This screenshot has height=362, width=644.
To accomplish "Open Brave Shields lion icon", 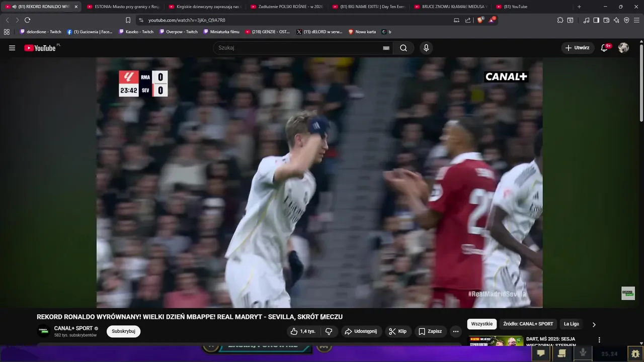I will [480, 20].
